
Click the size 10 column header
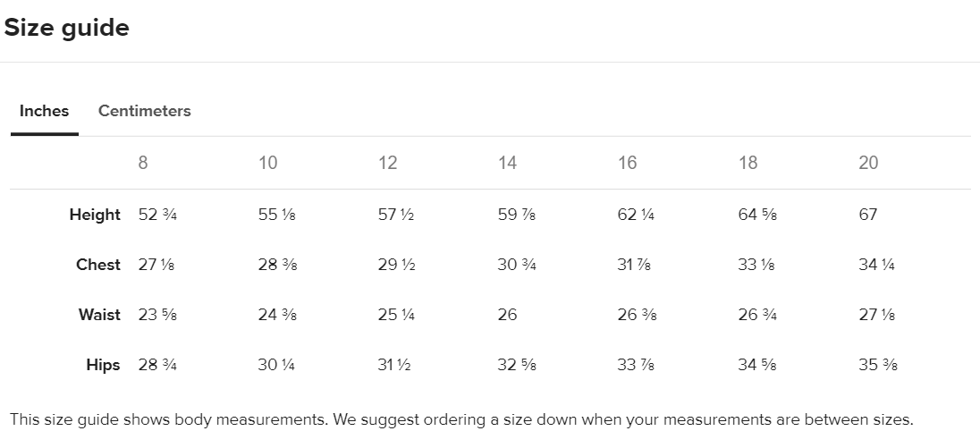pos(267,163)
